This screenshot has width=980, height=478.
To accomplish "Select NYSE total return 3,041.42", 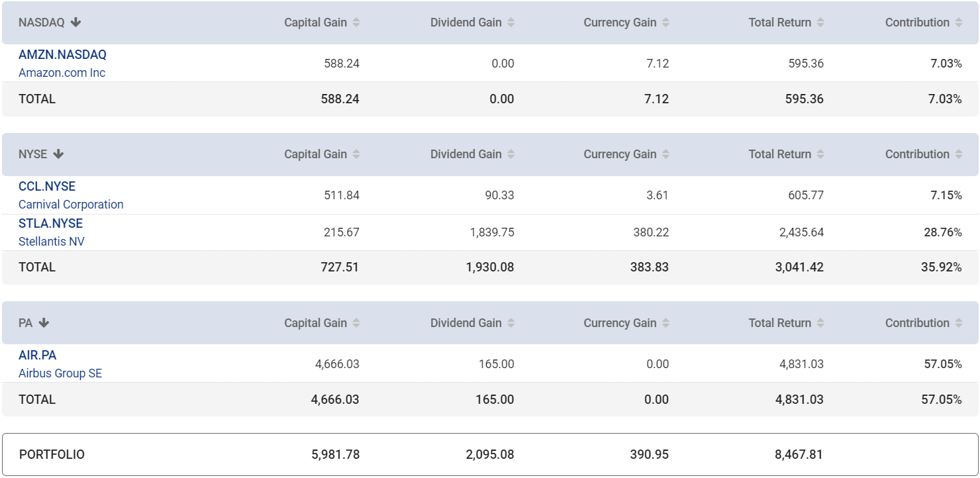I will tap(800, 267).
